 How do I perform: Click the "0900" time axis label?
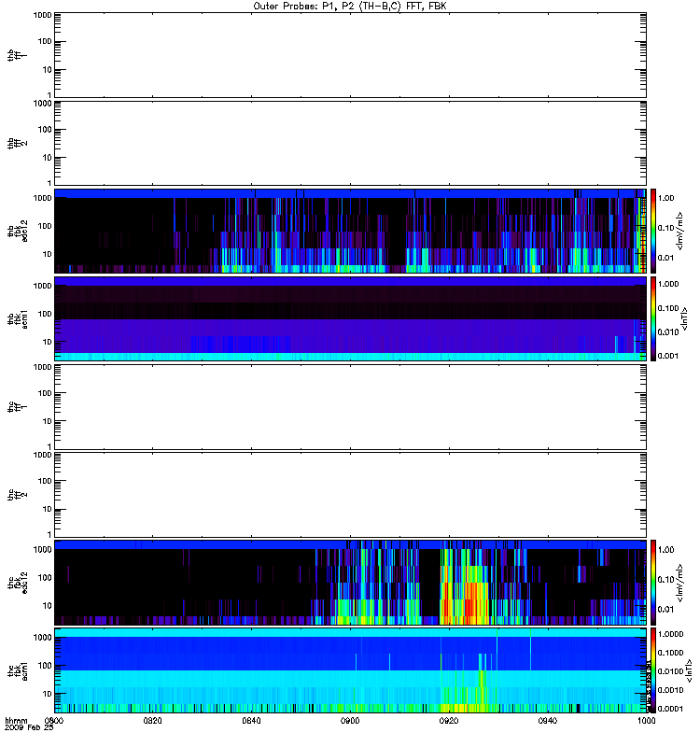350,721
